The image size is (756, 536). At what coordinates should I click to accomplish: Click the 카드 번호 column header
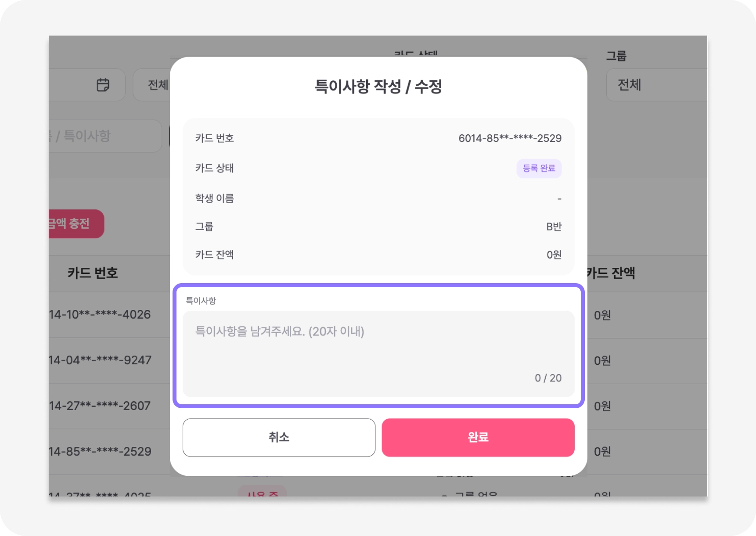coord(93,273)
